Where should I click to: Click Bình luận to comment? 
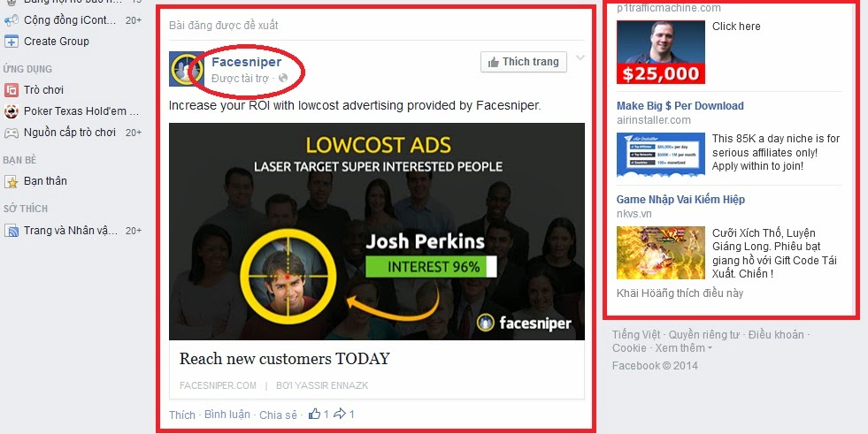[227, 414]
